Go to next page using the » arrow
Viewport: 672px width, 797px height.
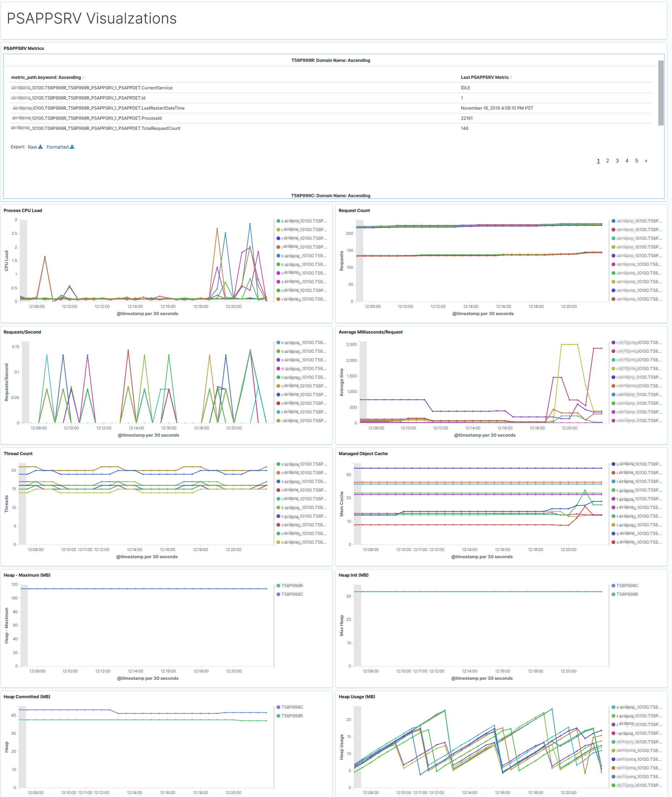(x=646, y=161)
